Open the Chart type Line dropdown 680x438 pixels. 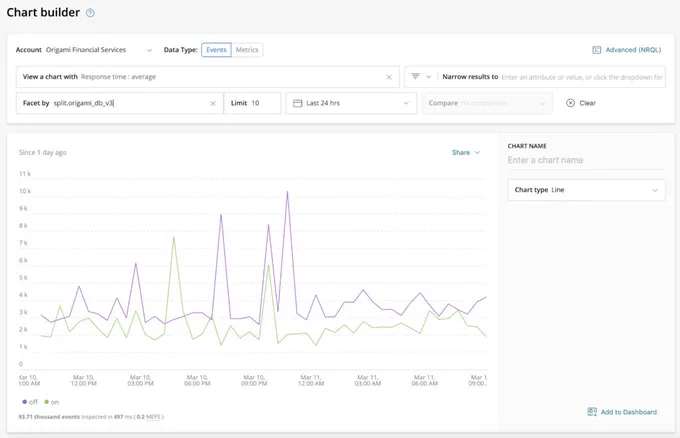pyautogui.click(x=586, y=190)
